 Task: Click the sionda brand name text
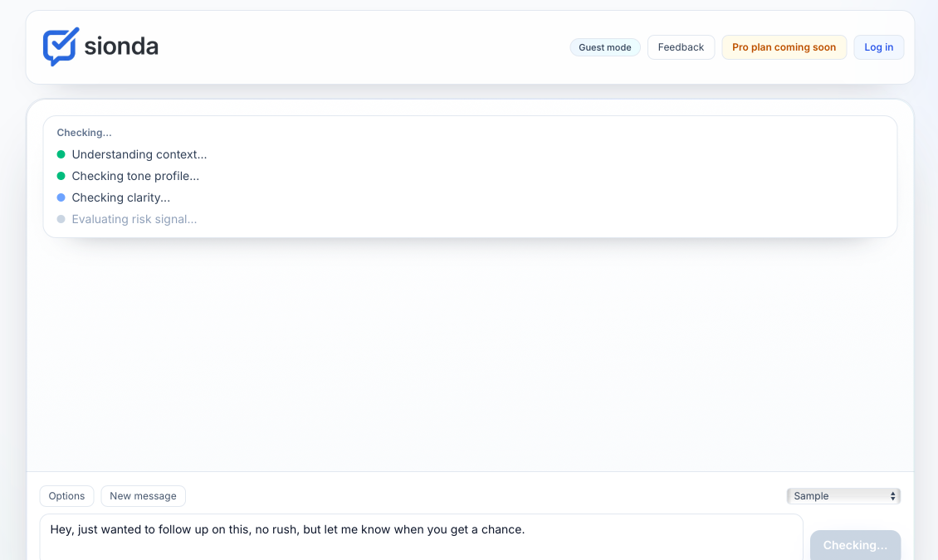click(x=121, y=46)
